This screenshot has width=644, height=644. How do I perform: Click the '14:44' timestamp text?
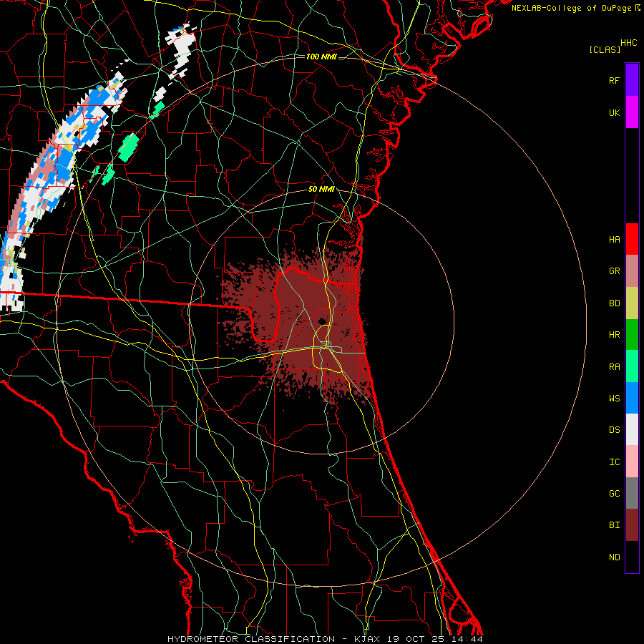pos(469,639)
